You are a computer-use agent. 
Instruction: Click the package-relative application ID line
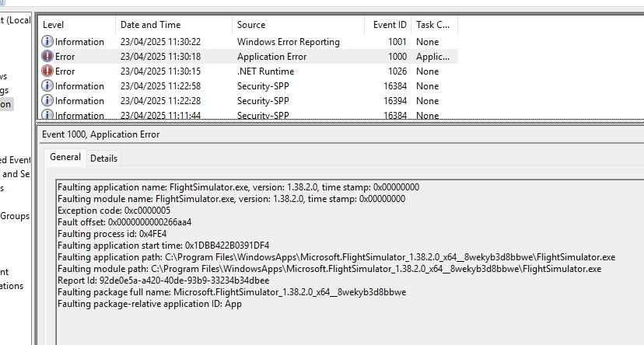click(x=149, y=304)
